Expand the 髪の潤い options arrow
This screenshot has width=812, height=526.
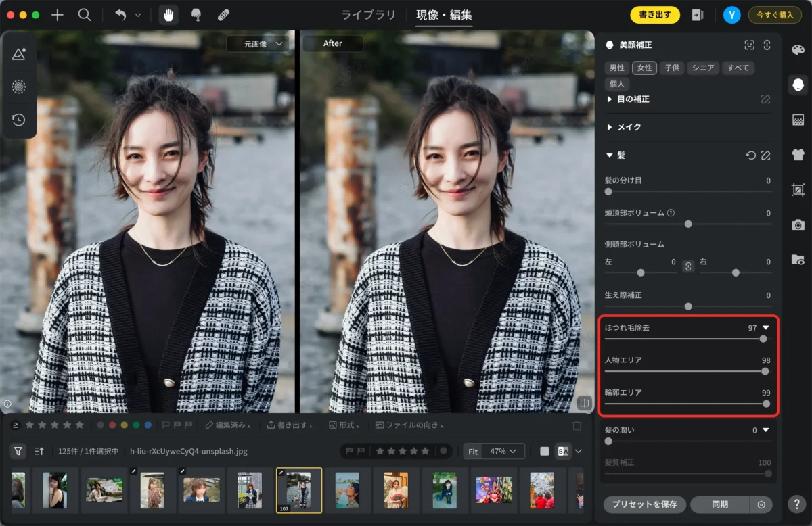(766, 430)
